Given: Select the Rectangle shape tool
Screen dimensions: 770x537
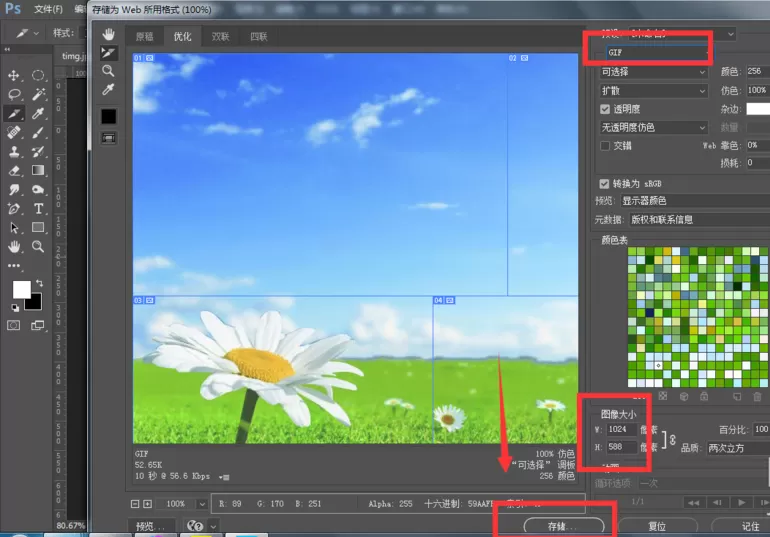Looking at the screenshot, I should 38,227.
